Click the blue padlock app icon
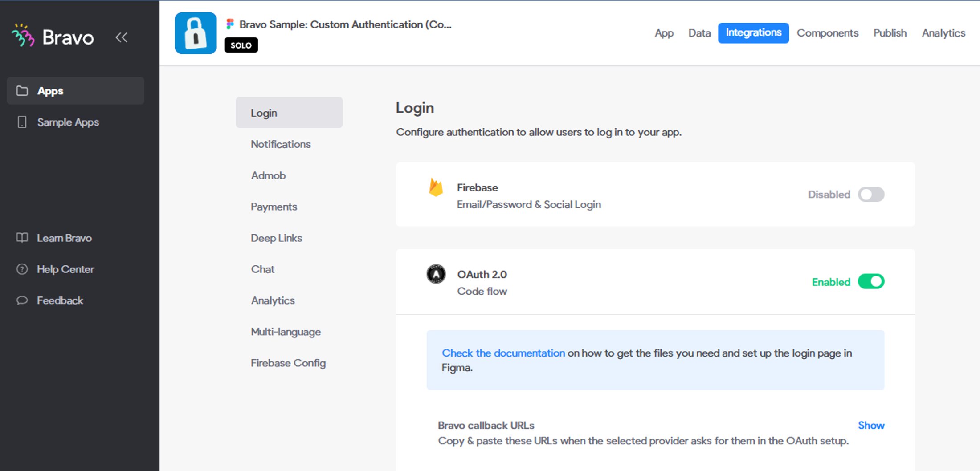This screenshot has width=980, height=471. point(196,33)
